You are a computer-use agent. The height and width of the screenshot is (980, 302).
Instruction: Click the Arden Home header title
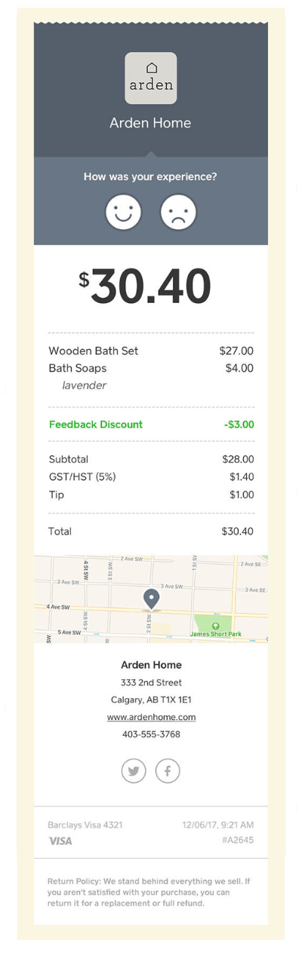point(150,123)
